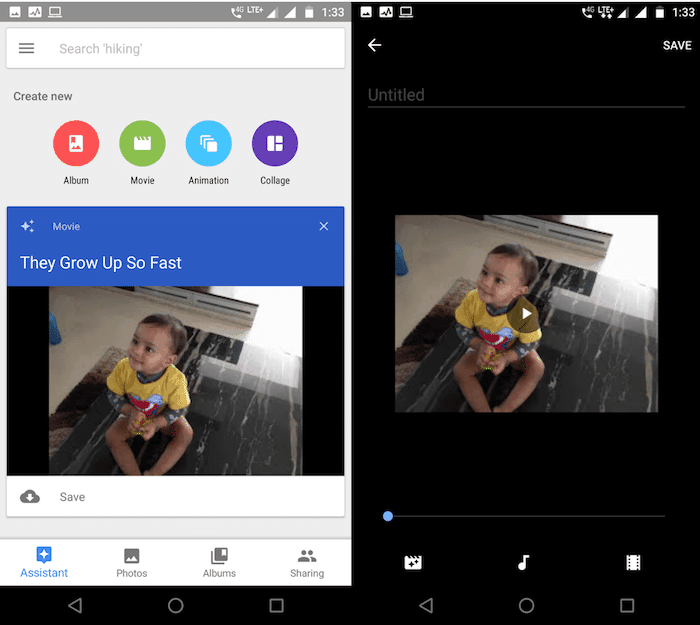Switch to the Albums tab
This screenshot has width=700, height=625.
[x=219, y=562]
